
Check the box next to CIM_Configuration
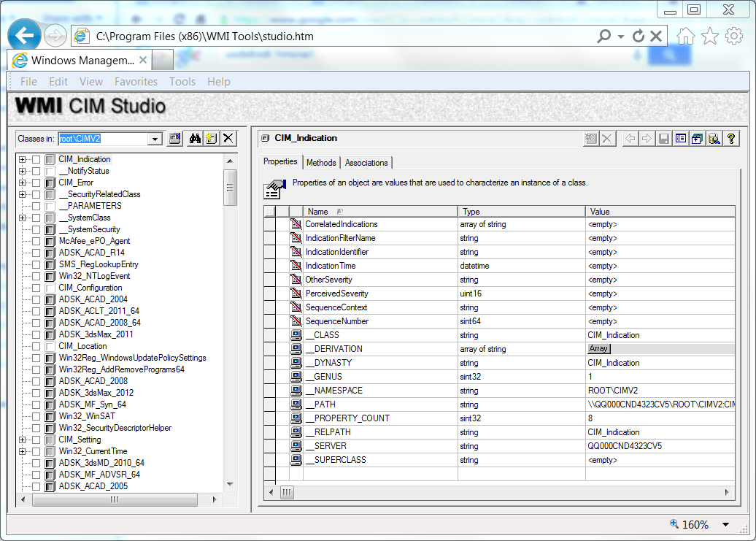(36, 288)
